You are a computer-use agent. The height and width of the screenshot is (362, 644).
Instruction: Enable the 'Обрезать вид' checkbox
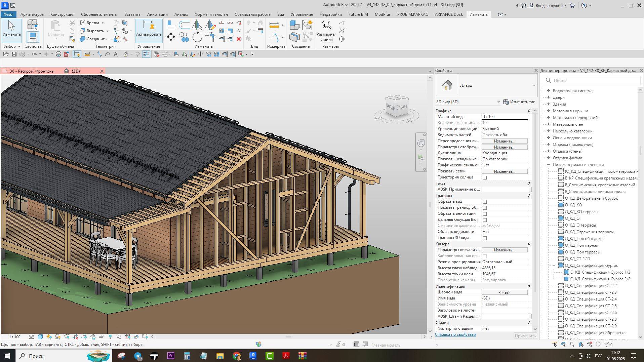coord(485,202)
